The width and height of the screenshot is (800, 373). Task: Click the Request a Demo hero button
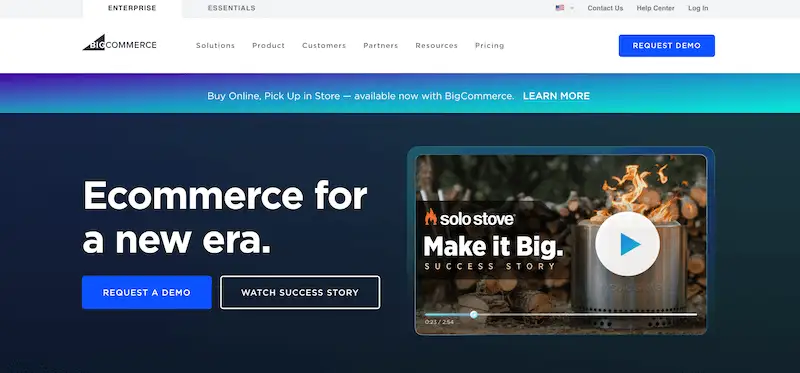tap(146, 292)
